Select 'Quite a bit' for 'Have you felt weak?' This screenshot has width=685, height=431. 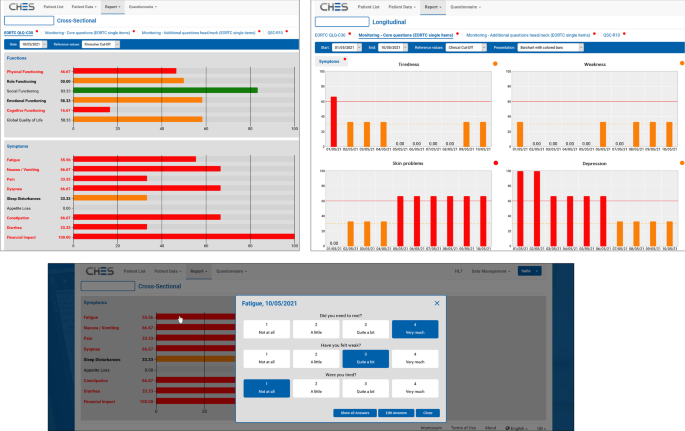pyautogui.click(x=366, y=359)
